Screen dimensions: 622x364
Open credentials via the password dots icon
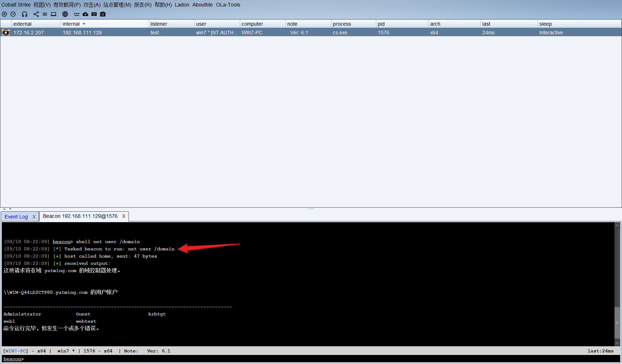77,14
